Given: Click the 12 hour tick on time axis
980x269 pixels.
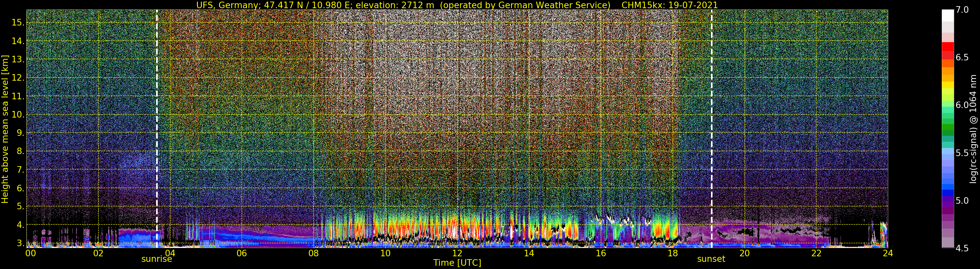Looking at the screenshot, I should pos(457,253).
